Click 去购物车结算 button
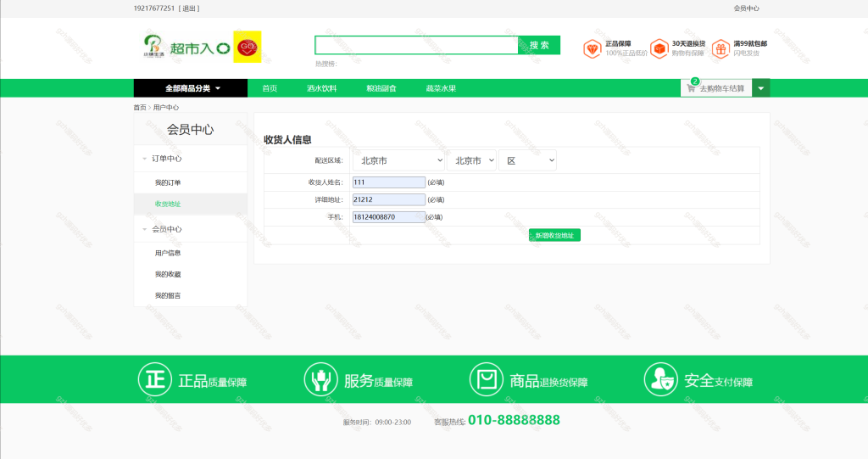868x459 pixels. (x=716, y=88)
